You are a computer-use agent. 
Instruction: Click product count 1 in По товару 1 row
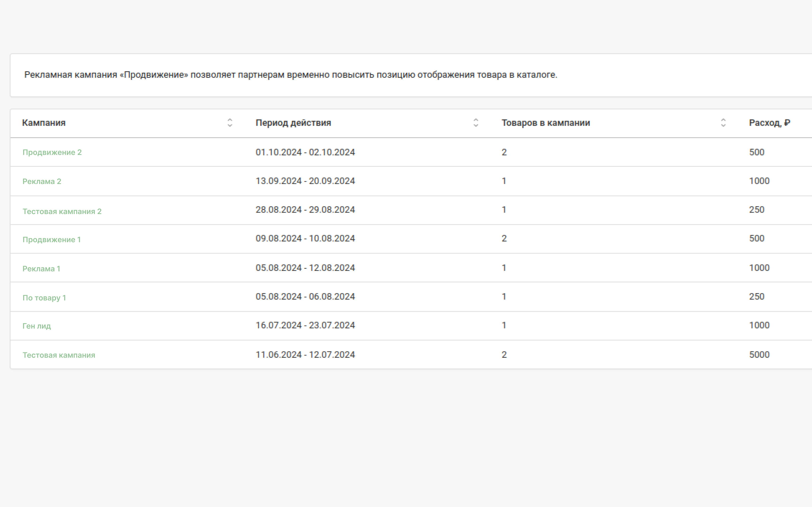(504, 296)
